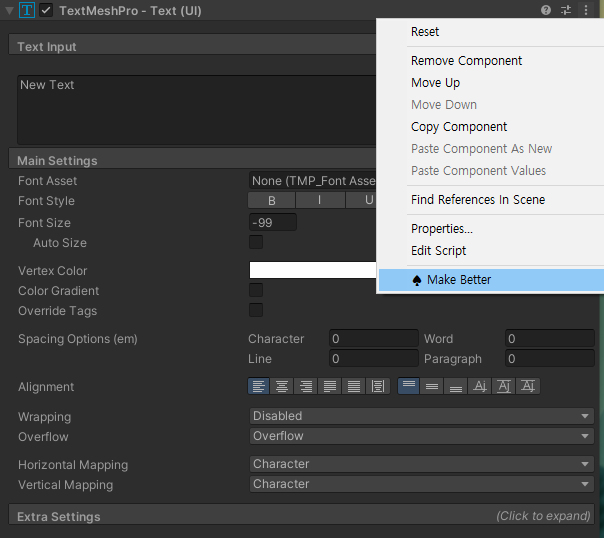
Task: Select flush text alignment
Action: tap(354, 386)
